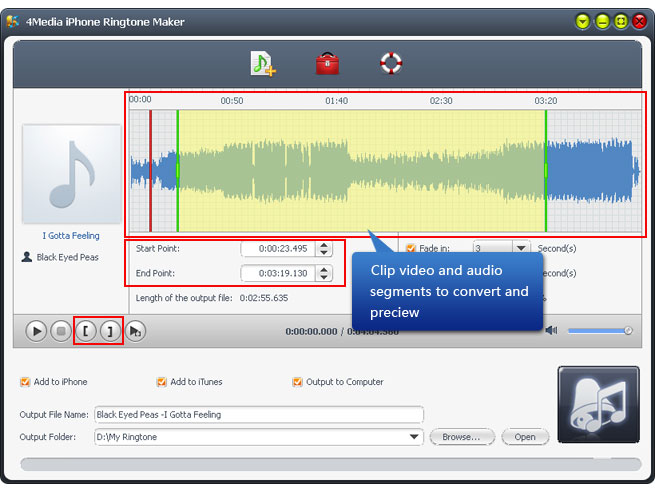
Task: Expand the Output Folder dropdown
Action: pyautogui.click(x=415, y=437)
